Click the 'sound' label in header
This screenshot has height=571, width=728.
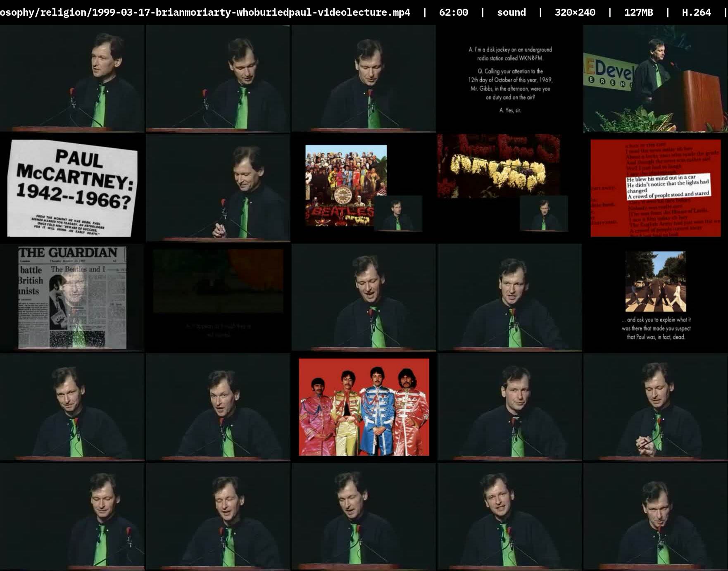511,12
